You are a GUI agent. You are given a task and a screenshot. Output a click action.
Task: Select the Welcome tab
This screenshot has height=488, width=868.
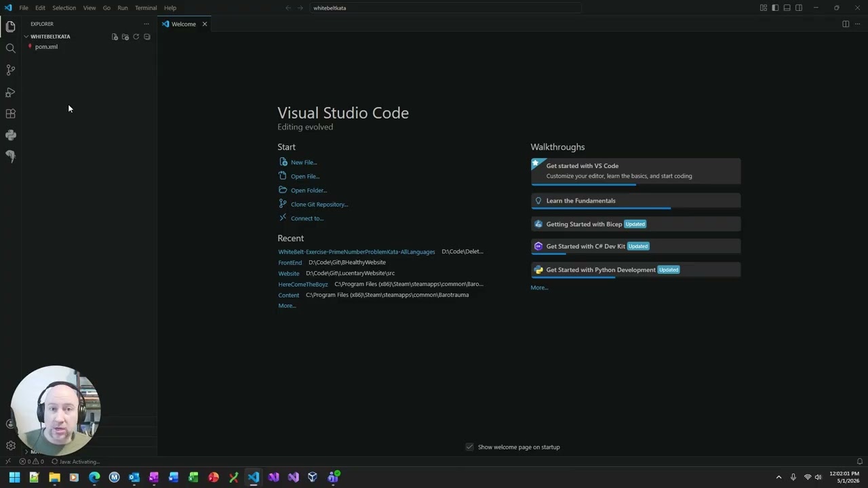184,24
